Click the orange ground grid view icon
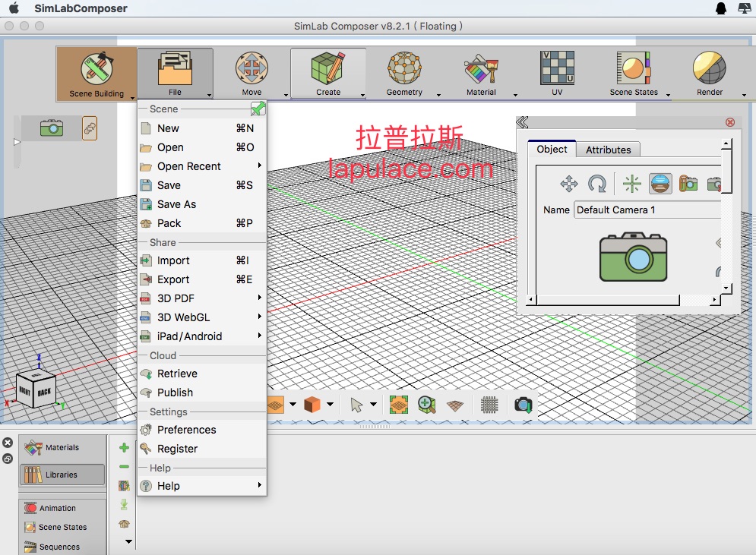Viewport: 756px width, 555px height. (275, 405)
